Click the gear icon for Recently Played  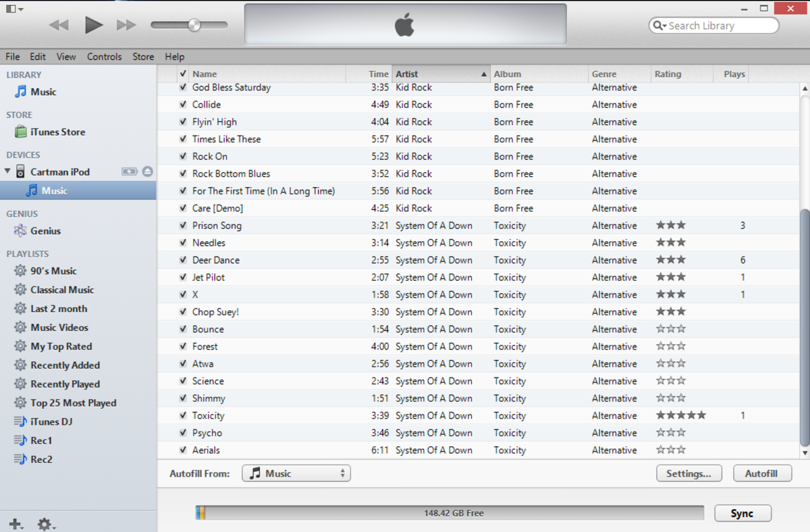coord(20,384)
